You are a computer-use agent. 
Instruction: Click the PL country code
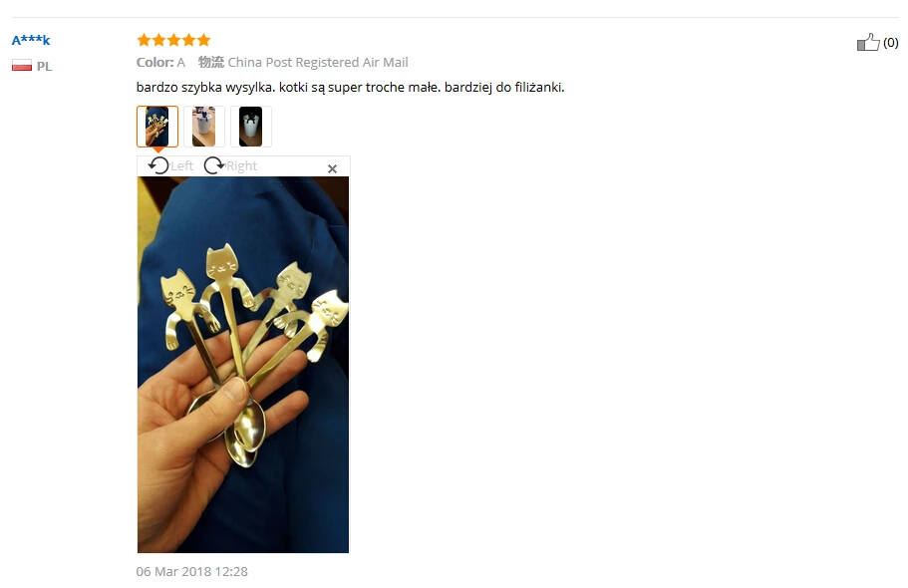click(45, 66)
